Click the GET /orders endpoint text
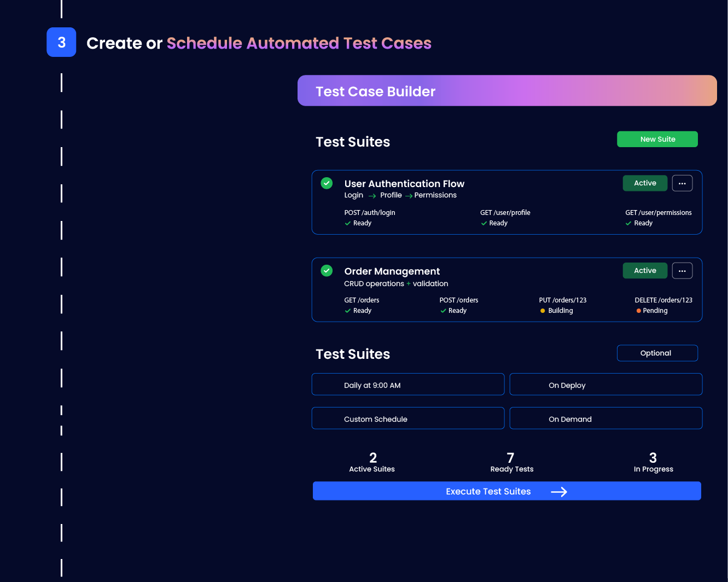The height and width of the screenshot is (582, 728). (x=362, y=300)
